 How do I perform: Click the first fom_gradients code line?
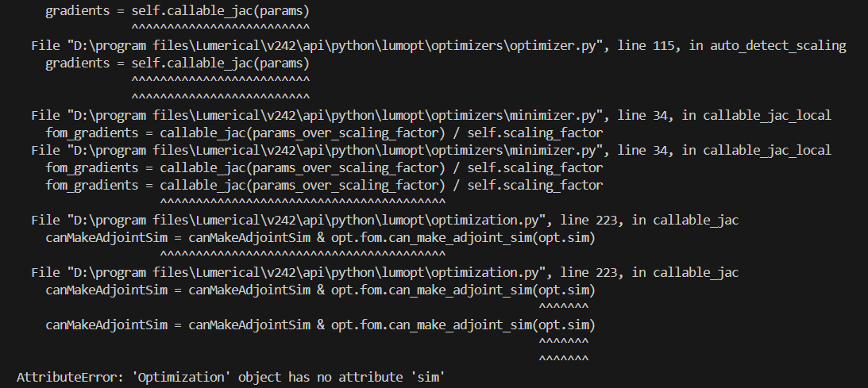[324, 133]
